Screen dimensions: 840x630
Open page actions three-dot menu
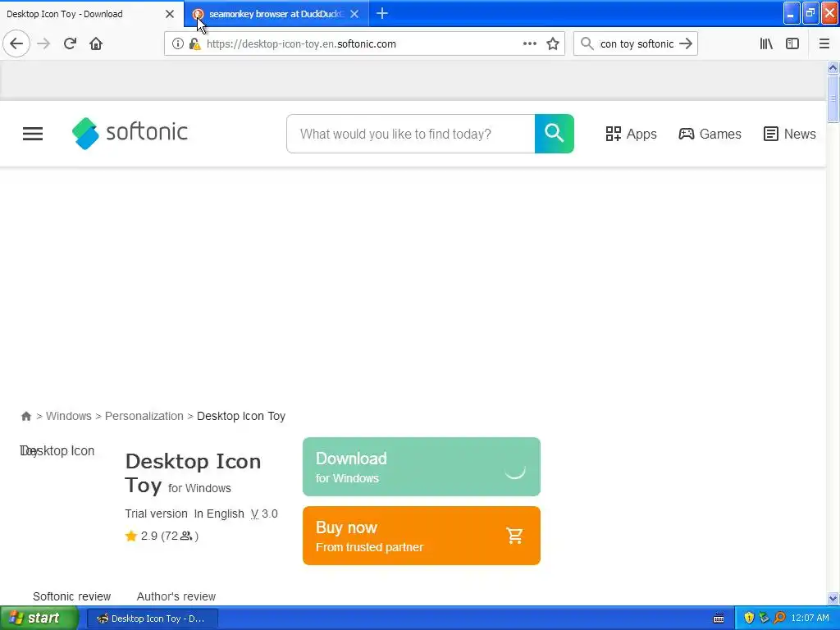point(530,43)
